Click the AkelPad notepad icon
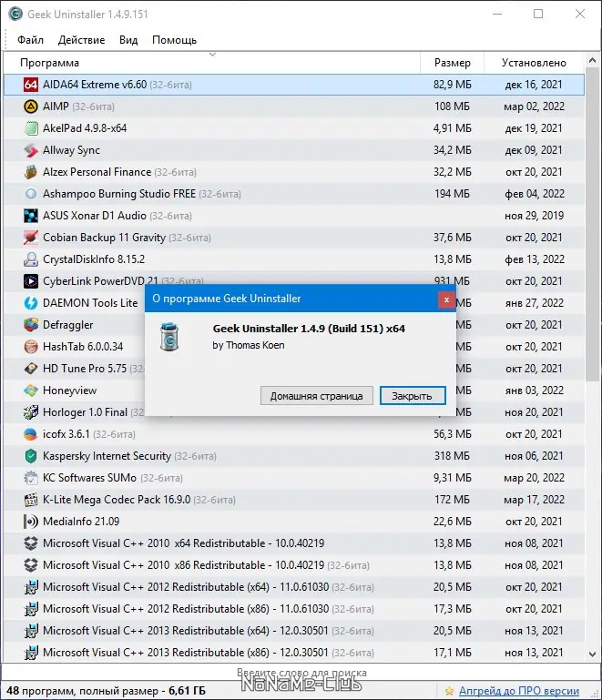Screen dimensions: 602x700 coord(30,128)
